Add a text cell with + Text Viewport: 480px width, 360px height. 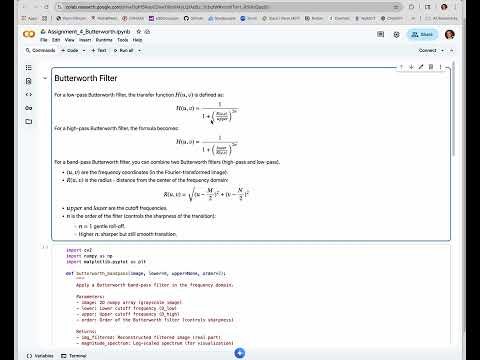(99, 50)
